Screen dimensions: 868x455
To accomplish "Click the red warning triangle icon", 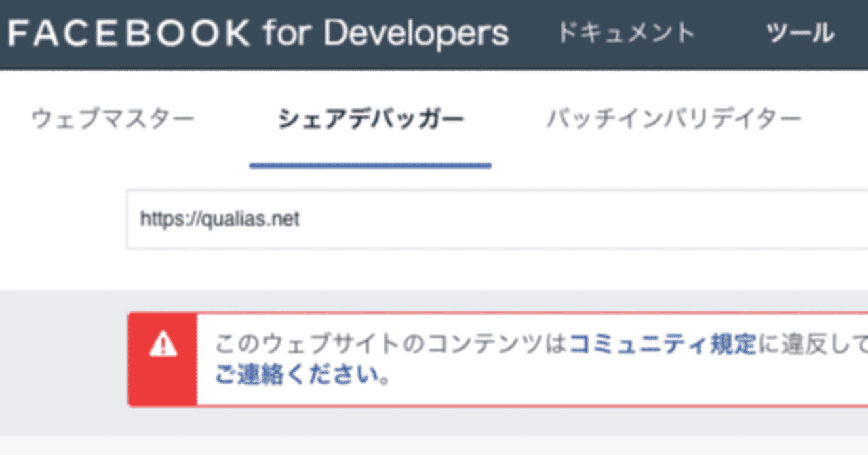I will tap(163, 345).
